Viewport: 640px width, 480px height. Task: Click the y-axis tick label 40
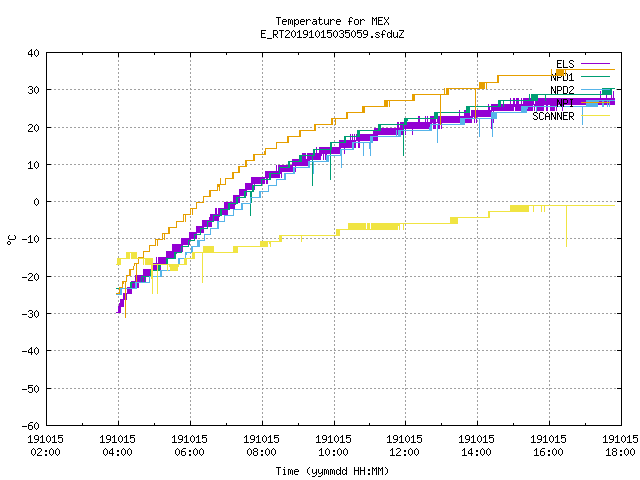(33, 53)
